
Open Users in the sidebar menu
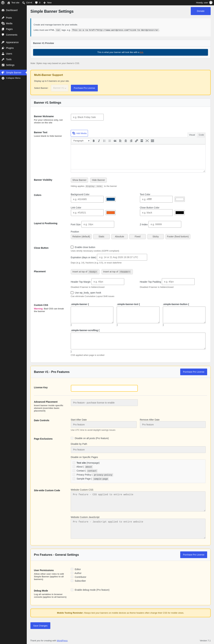point(13,54)
